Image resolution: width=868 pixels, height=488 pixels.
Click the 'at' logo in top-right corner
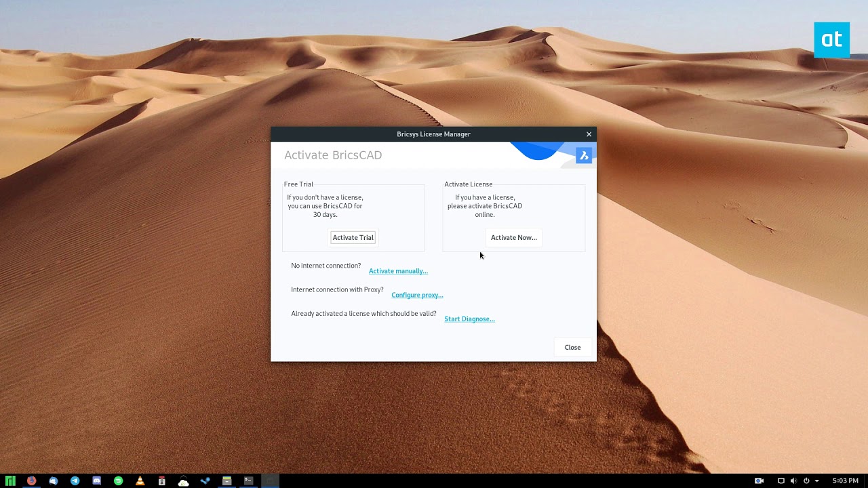coord(831,40)
